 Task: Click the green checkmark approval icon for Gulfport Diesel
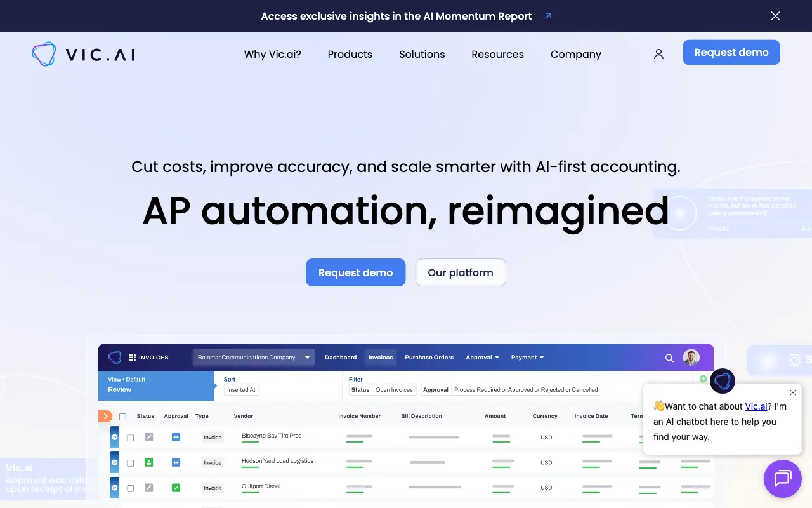click(176, 488)
